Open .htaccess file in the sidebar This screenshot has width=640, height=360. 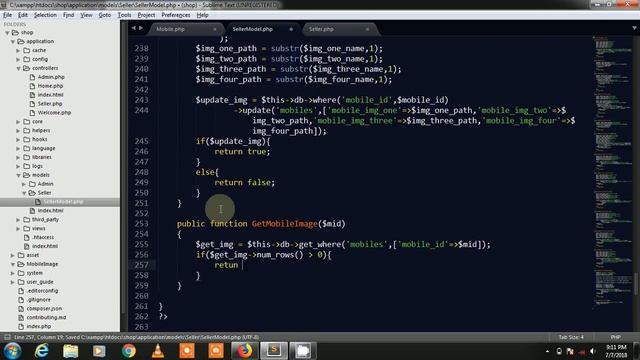pyautogui.click(x=43, y=237)
